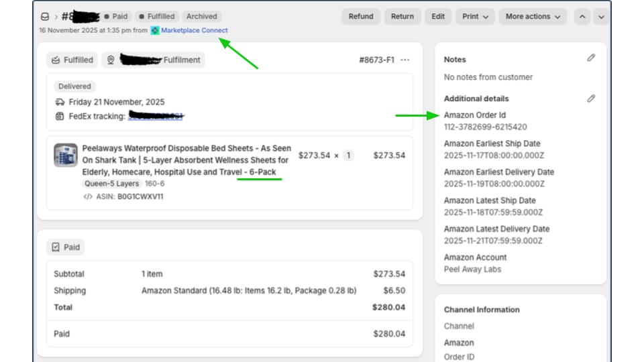Click the delivery truck icon beside Friday 21 November
The width and height of the screenshot is (644, 362).
pos(60,102)
